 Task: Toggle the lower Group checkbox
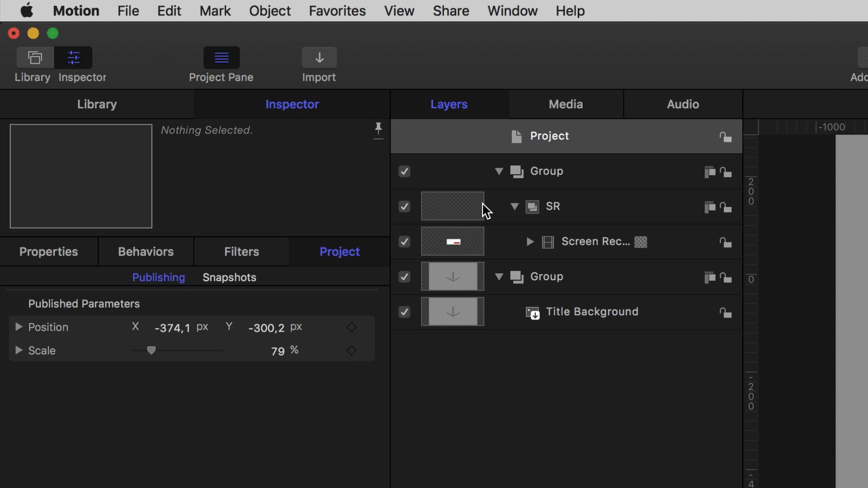(x=404, y=277)
